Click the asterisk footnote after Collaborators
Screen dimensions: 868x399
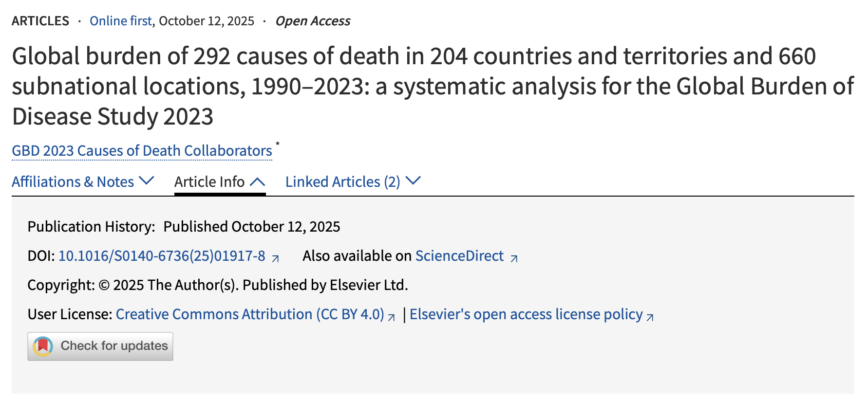click(x=278, y=144)
